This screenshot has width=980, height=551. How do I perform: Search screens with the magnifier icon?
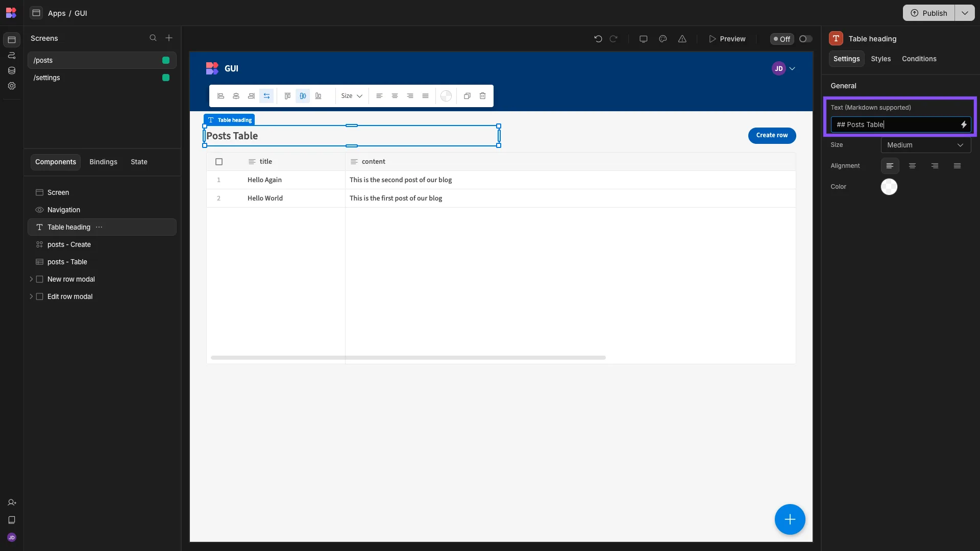(153, 38)
